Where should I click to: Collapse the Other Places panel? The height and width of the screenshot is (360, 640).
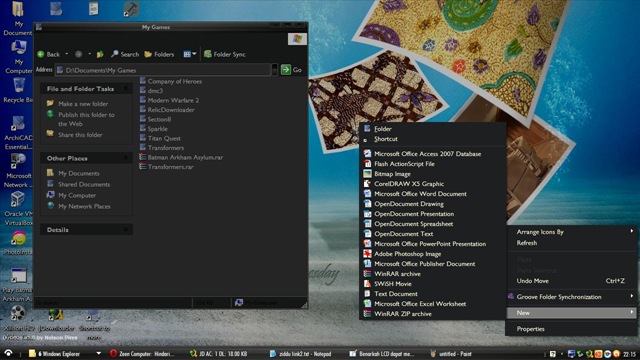(125, 158)
